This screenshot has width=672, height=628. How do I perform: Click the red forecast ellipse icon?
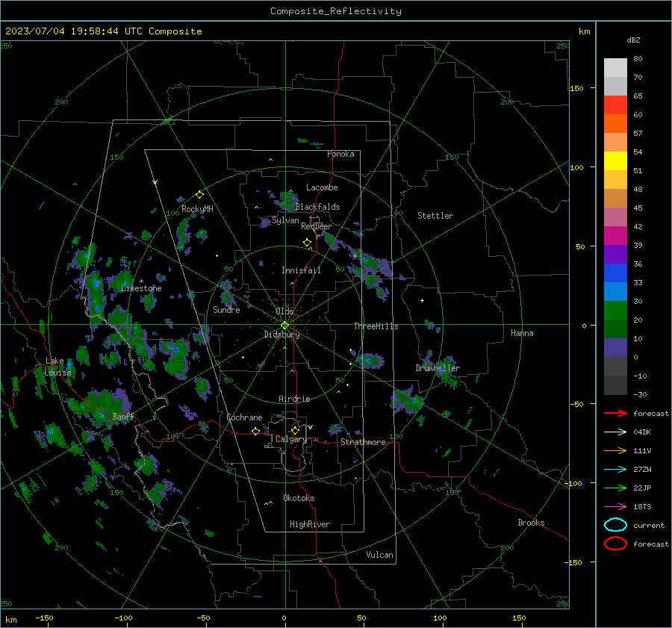(615, 544)
